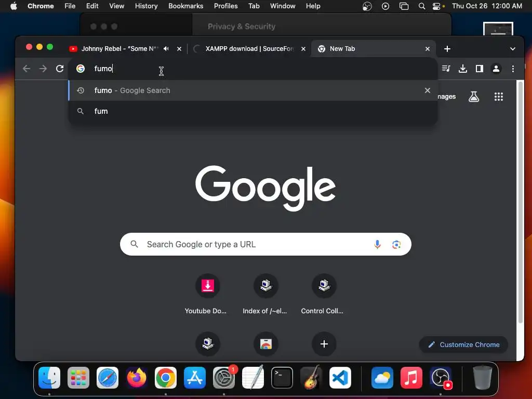The image size is (532, 399).
Task: Open Google Lens image search icon
Action: [x=396, y=244]
